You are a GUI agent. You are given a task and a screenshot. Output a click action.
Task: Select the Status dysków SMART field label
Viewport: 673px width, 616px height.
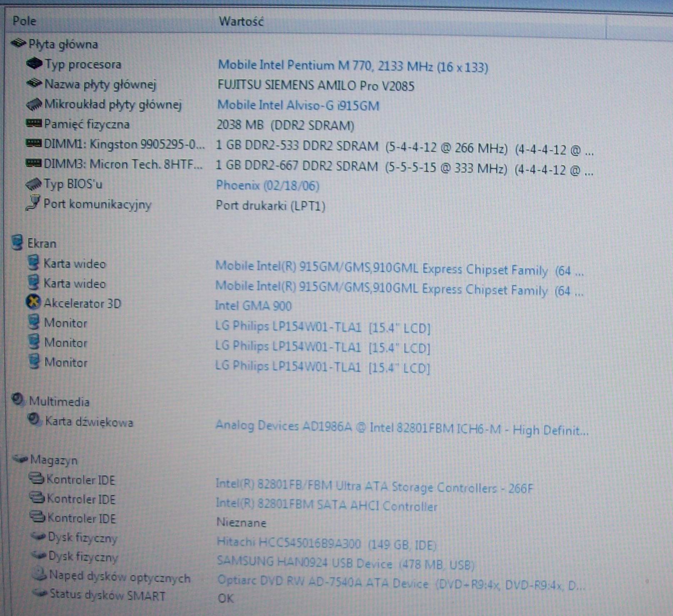pyautogui.click(x=108, y=596)
